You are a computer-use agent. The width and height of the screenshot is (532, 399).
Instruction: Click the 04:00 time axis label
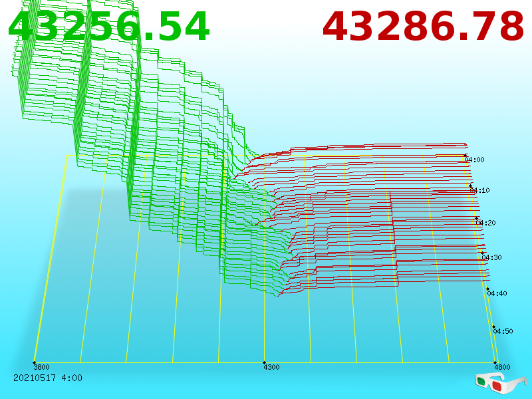click(x=474, y=160)
